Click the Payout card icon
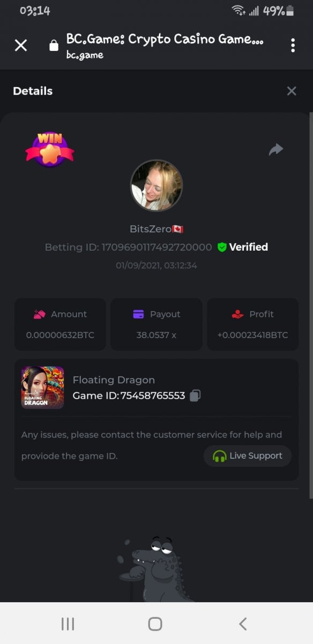This screenshot has width=313, height=644. pyautogui.click(x=138, y=314)
